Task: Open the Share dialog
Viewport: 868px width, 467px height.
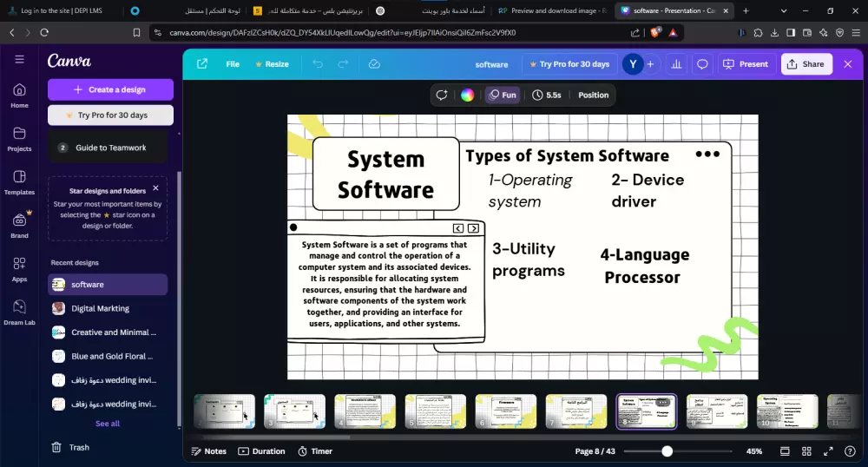Action: tap(806, 64)
